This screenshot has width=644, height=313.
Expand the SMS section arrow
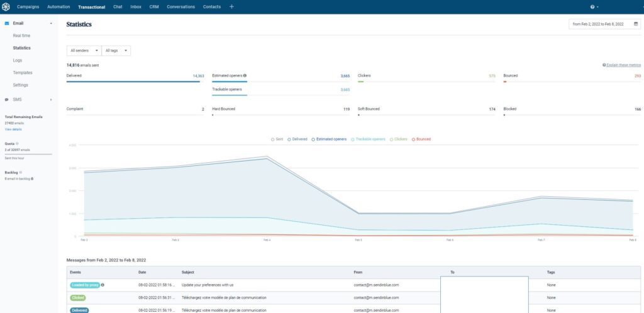tap(51, 100)
